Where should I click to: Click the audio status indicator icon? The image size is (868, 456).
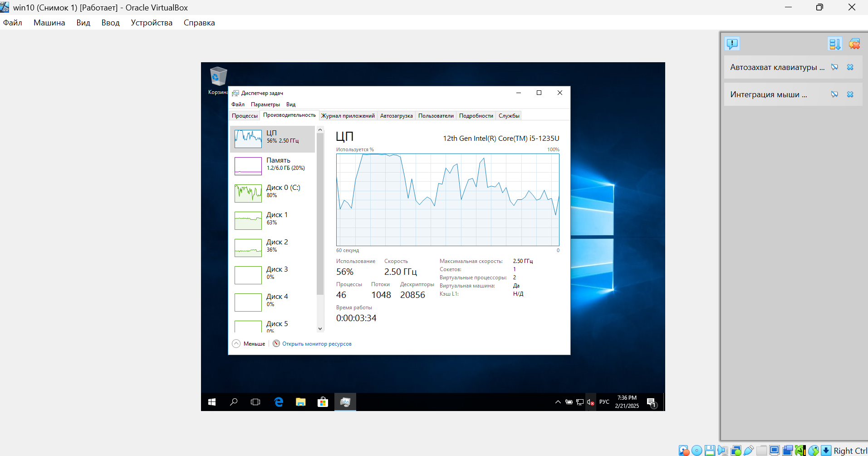point(723,451)
